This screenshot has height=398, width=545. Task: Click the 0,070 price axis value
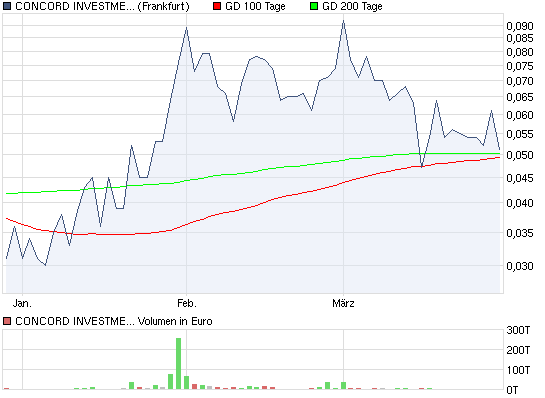coord(520,81)
